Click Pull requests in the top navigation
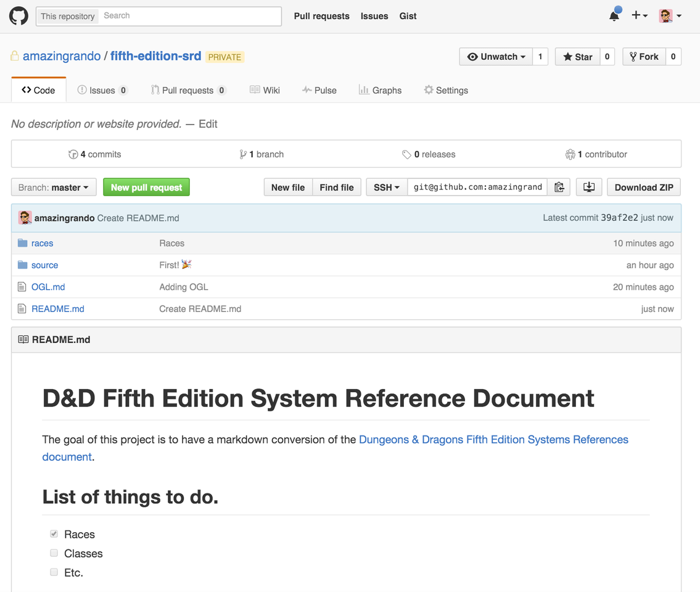The width and height of the screenshot is (700, 592). click(321, 16)
